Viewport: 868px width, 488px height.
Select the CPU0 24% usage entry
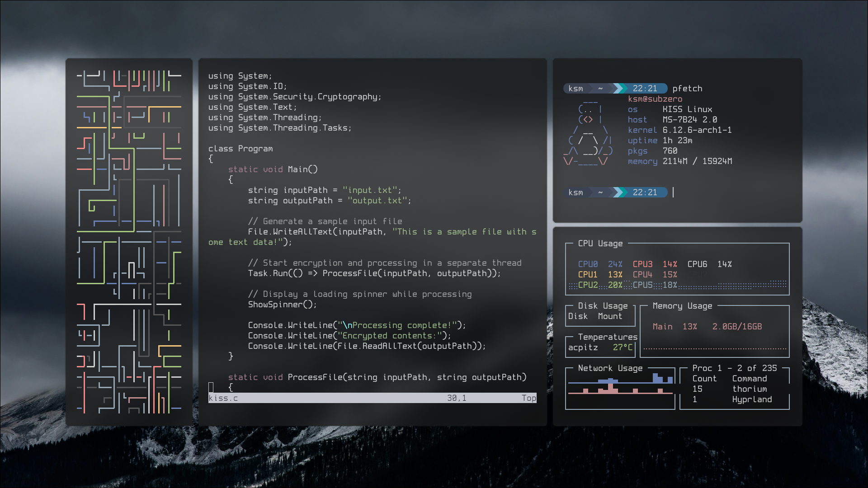tap(600, 264)
